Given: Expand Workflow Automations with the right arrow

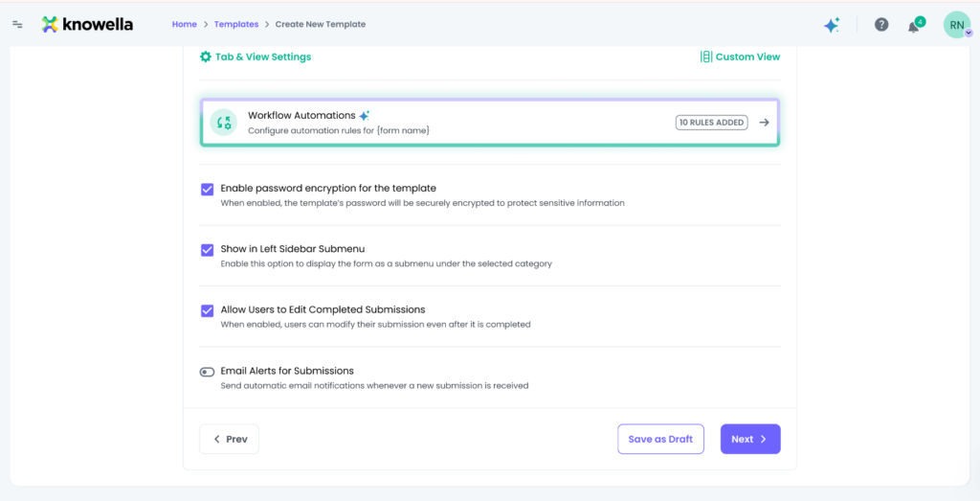Looking at the screenshot, I should [x=764, y=123].
